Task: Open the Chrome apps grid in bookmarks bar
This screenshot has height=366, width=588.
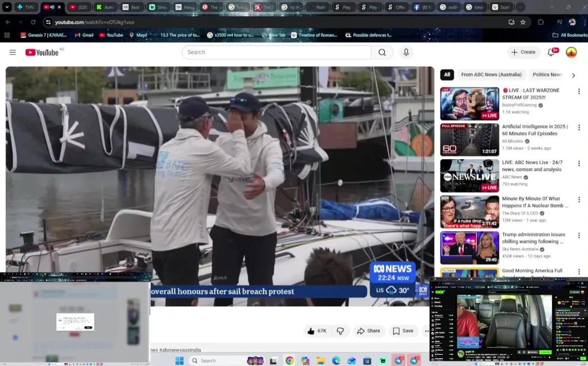Action: pos(7,35)
